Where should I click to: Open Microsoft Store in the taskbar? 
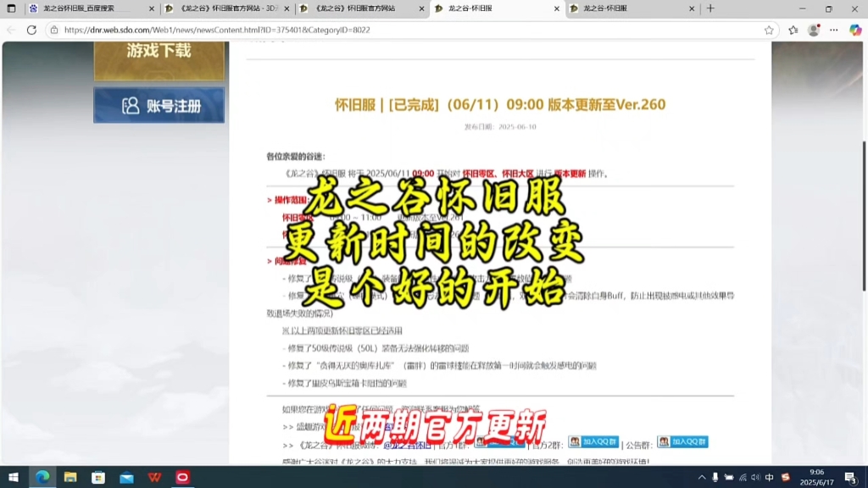[98, 477]
